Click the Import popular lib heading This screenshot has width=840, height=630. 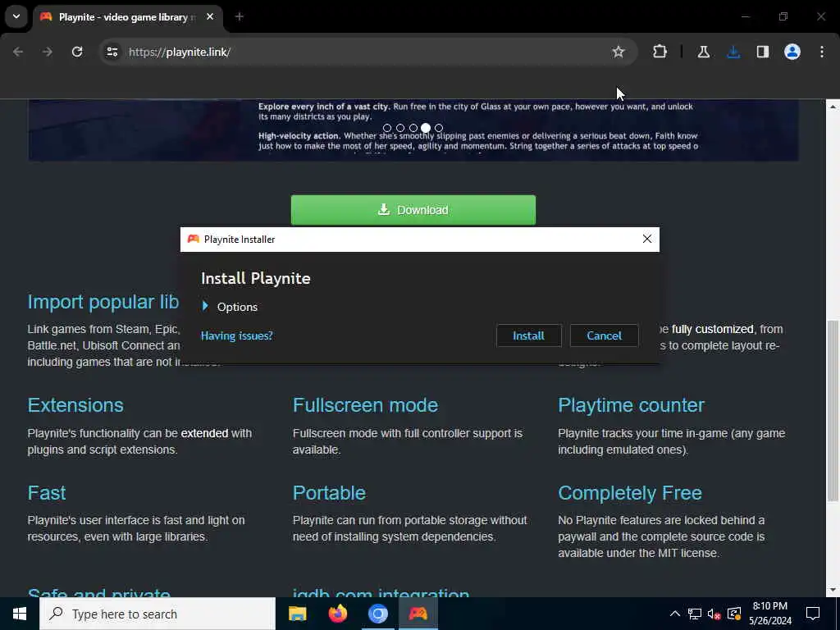point(103,302)
